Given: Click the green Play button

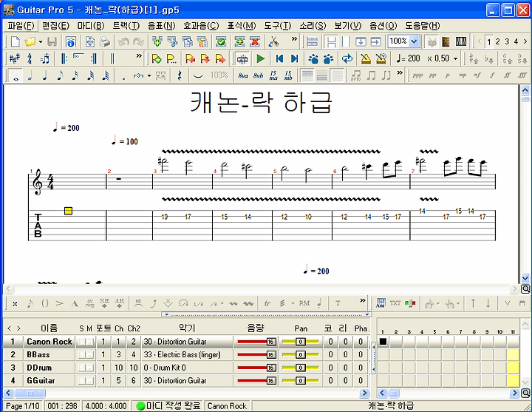Looking at the screenshot, I should pyautogui.click(x=261, y=58).
